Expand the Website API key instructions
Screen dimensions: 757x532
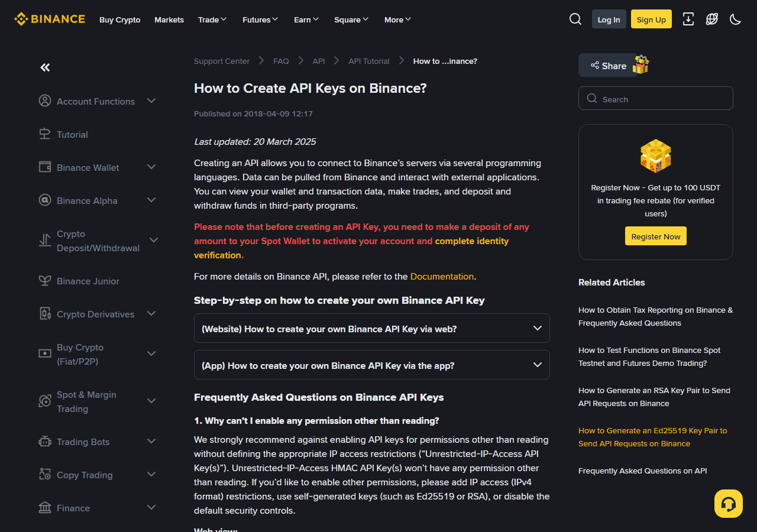[372, 328]
